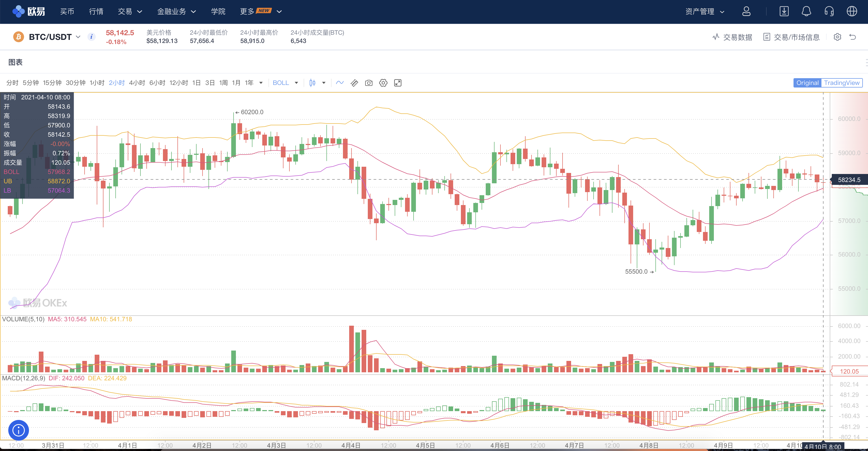Click the line drawing tool icon
The width and height of the screenshot is (868, 451).
tap(340, 83)
